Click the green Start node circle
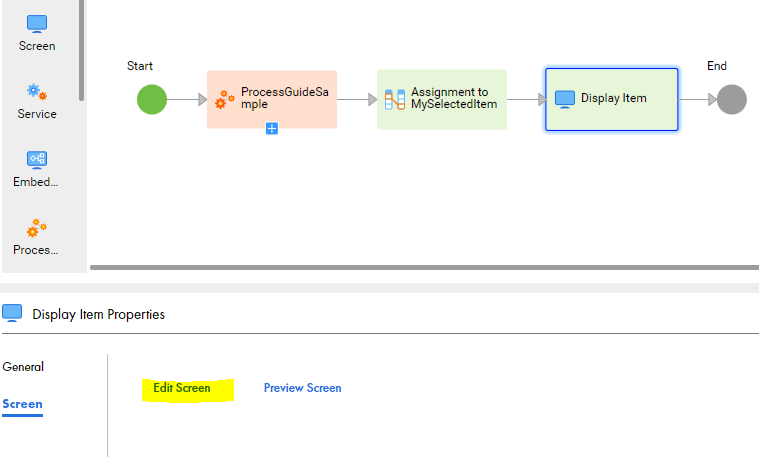This screenshot has width=759, height=457. [152, 99]
